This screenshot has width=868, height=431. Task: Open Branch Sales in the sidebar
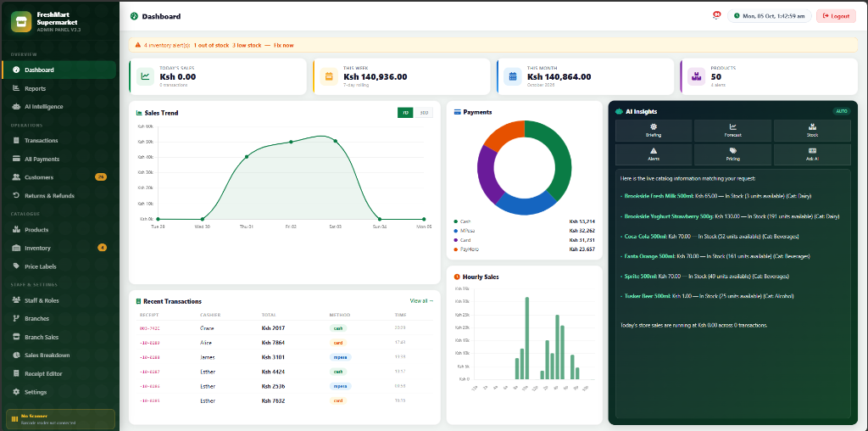(x=58, y=337)
